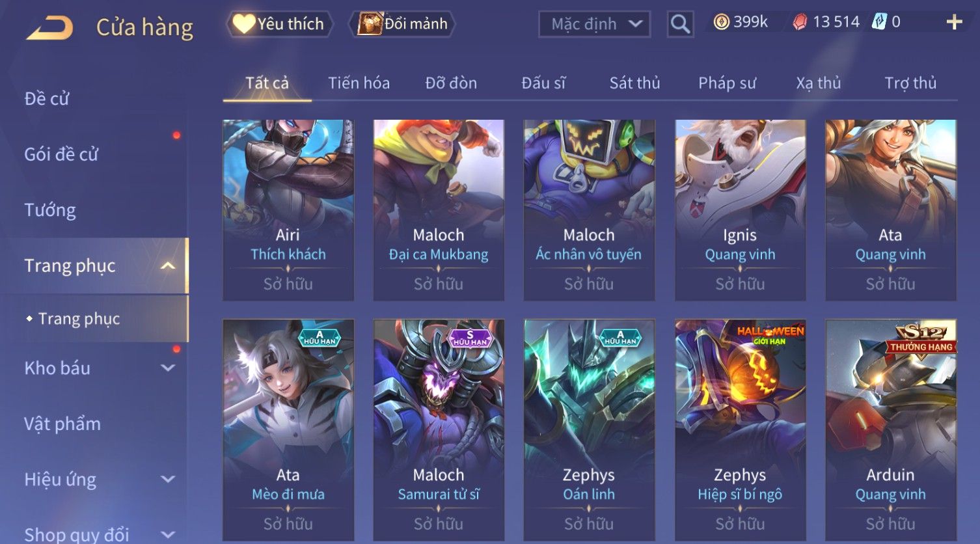Screen dimensions: 980x544
Task: Switch to the Pháp sư tab
Action: click(x=727, y=83)
